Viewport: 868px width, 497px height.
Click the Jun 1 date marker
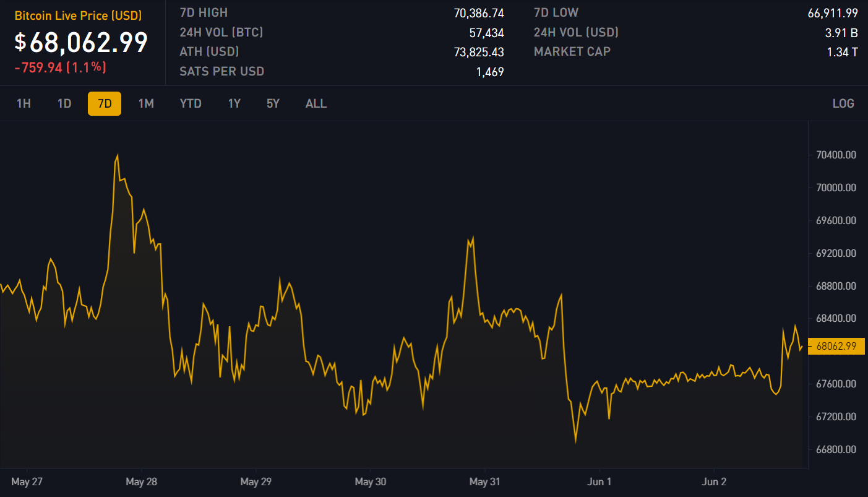598,482
